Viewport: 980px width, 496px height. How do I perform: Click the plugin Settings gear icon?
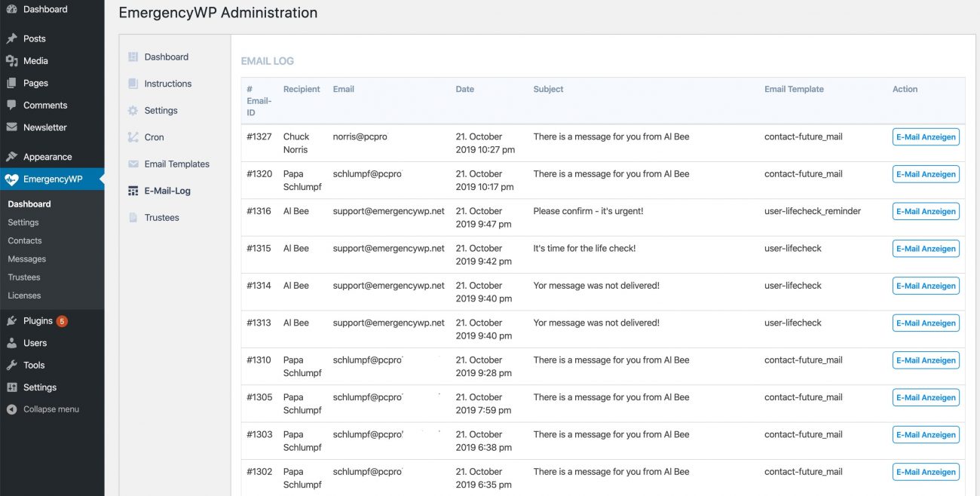(x=133, y=111)
